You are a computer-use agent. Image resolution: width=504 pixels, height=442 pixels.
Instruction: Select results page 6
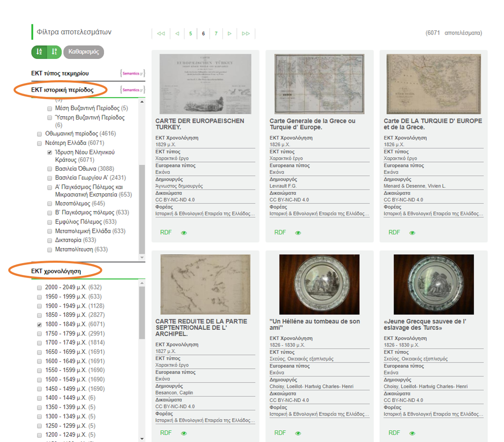[203, 33]
